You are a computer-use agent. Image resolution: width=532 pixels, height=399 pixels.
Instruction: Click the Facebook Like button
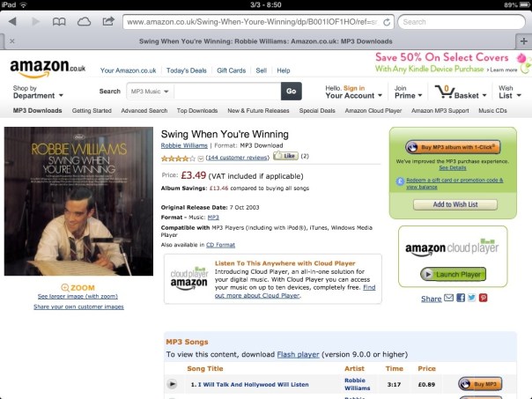click(x=285, y=156)
